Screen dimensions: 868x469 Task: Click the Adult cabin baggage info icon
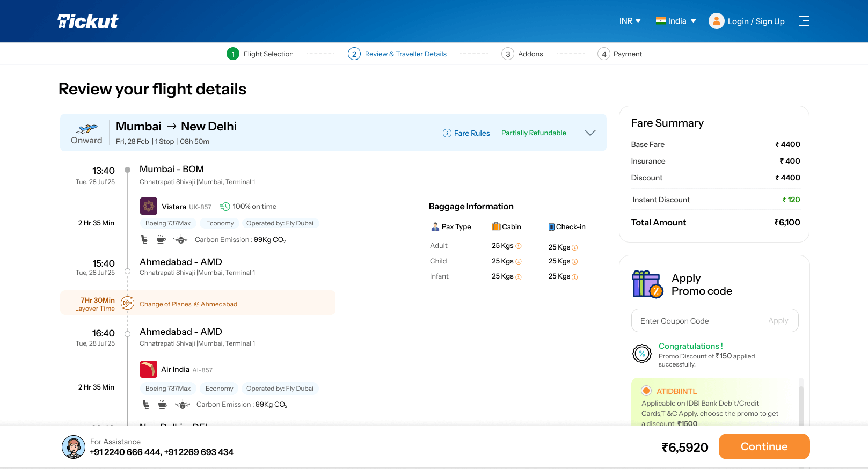click(x=519, y=246)
